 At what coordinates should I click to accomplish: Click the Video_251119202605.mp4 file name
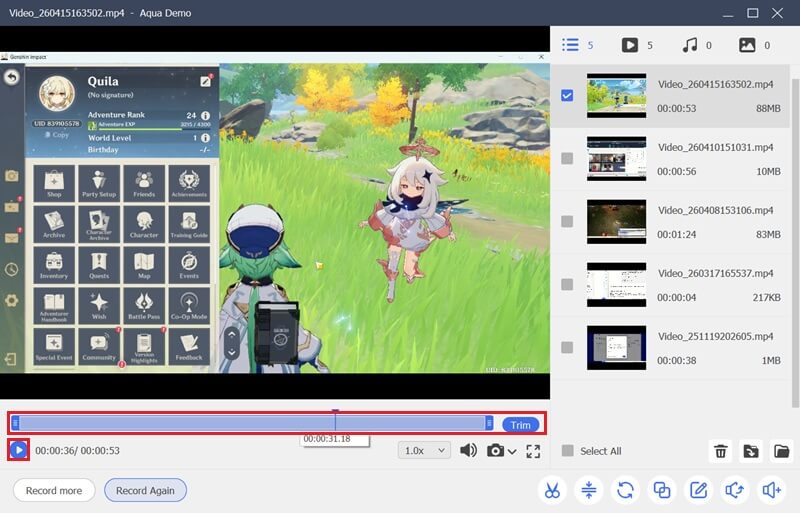[715, 336]
